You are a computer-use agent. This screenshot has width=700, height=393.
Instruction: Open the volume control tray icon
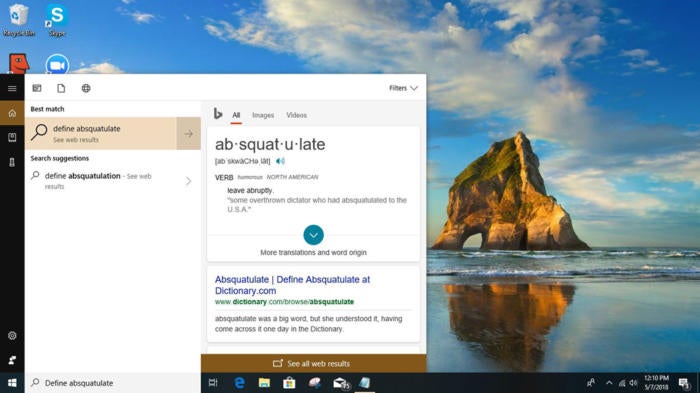(633, 383)
